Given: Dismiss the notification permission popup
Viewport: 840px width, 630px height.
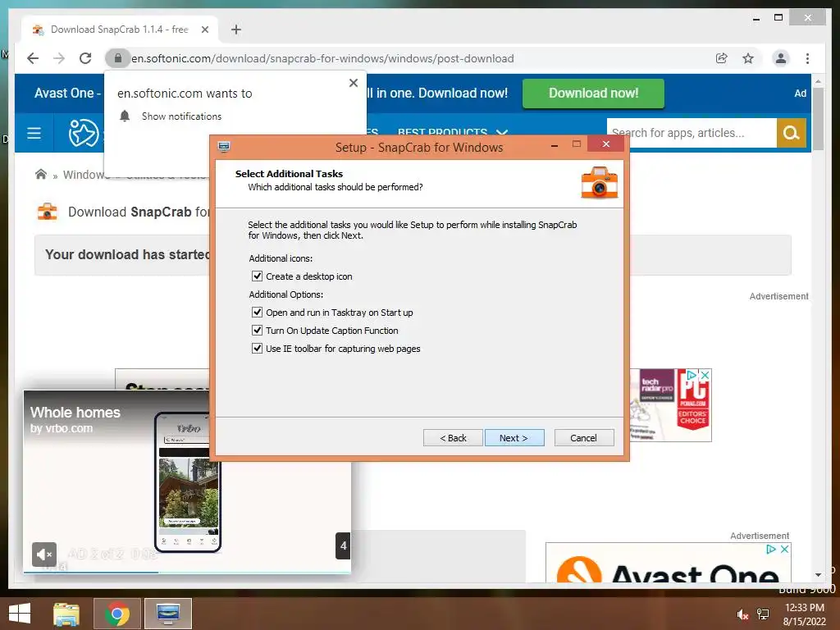Looking at the screenshot, I should coord(354,83).
